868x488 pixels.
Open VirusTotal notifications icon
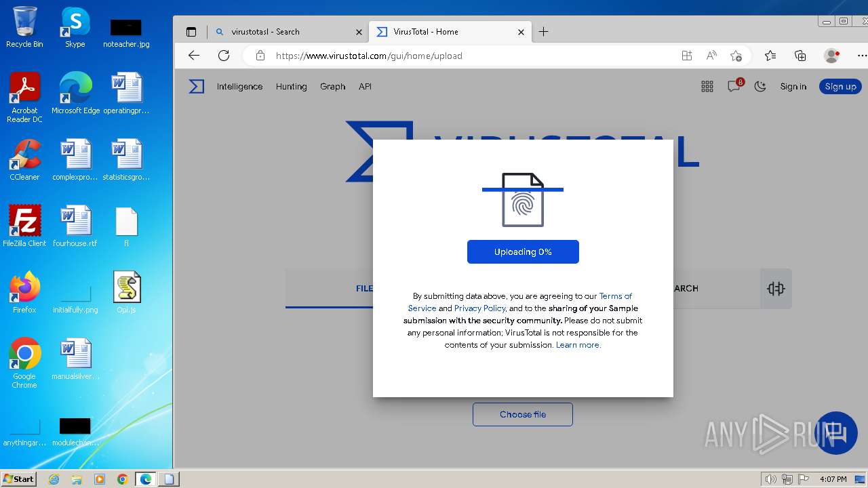point(734,86)
